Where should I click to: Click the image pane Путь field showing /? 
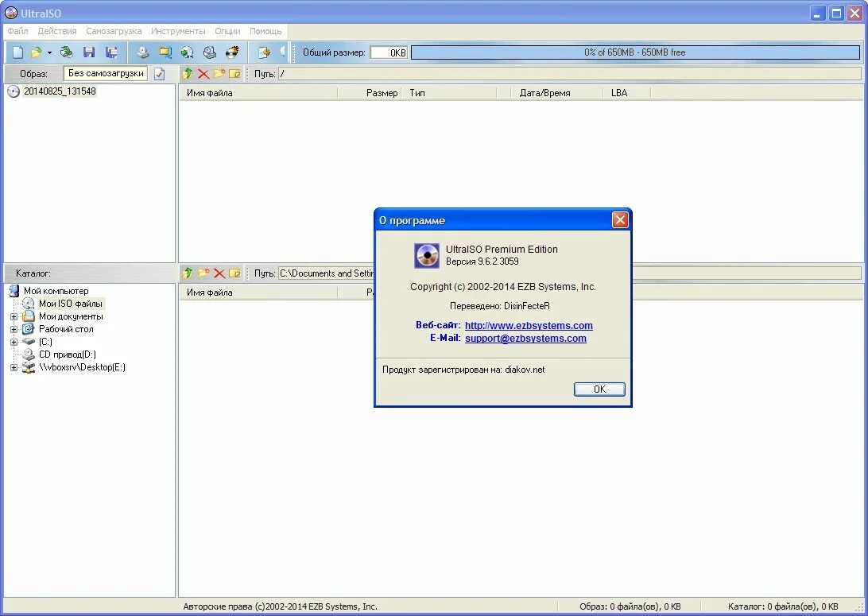(570, 74)
